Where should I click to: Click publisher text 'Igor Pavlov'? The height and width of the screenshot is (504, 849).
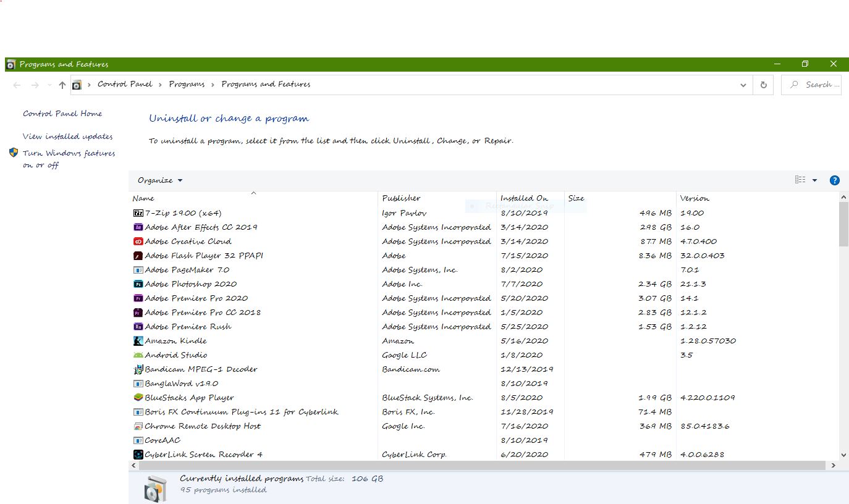[x=404, y=213]
